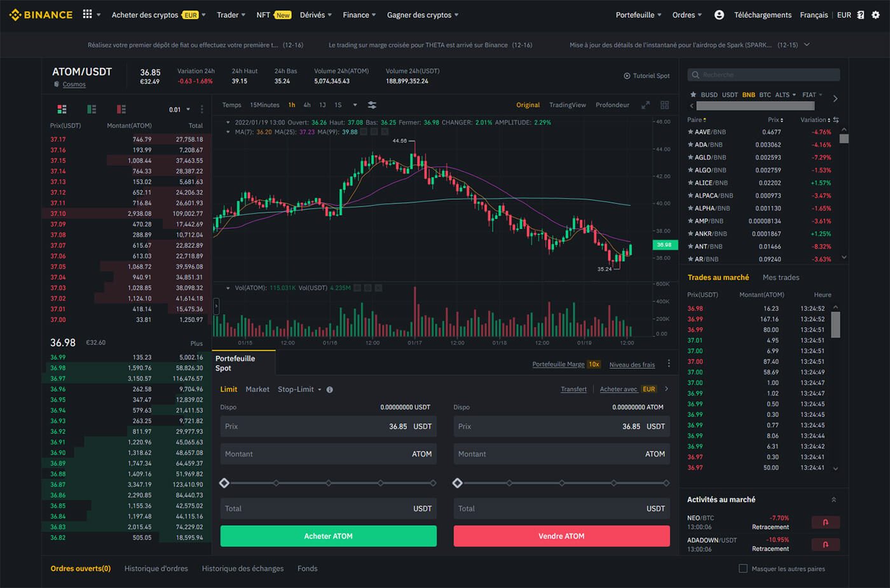890x588 pixels.
Task: Click the NEO/BTC market activity icon
Action: (825, 523)
